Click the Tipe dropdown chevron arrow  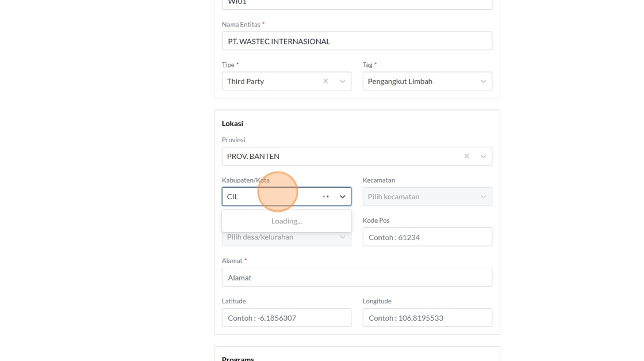coord(343,81)
